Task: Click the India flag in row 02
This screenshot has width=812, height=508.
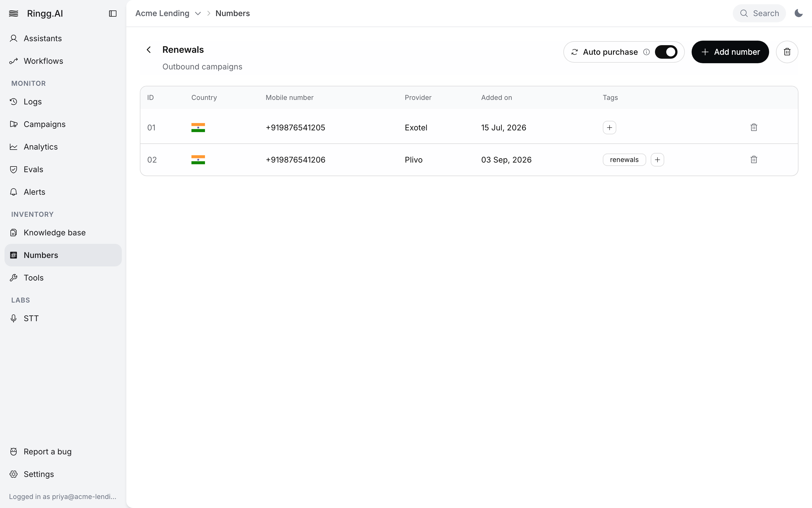Action: point(198,159)
